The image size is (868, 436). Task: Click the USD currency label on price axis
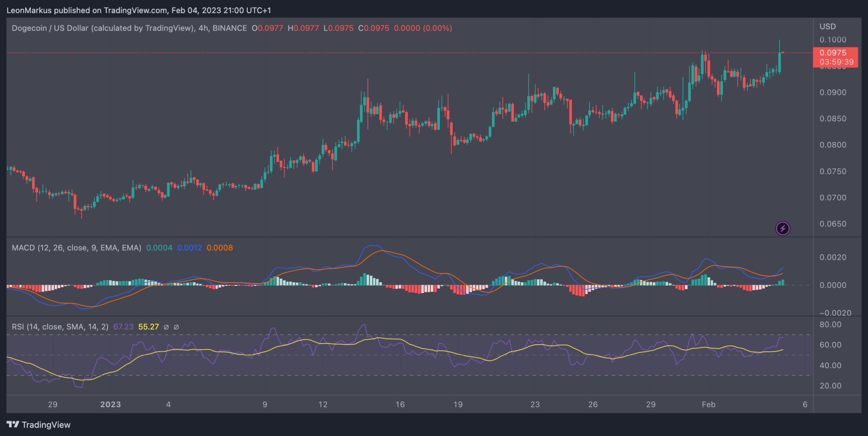pos(828,27)
